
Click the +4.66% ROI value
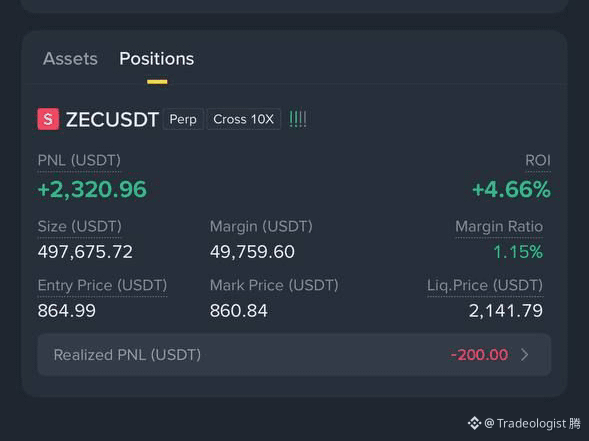tap(511, 189)
